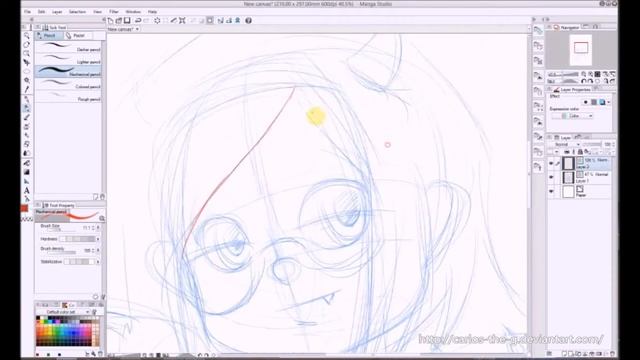This screenshot has width=640, height=360.
Task: Open the Edit menu
Action: [x=41, y=12]
